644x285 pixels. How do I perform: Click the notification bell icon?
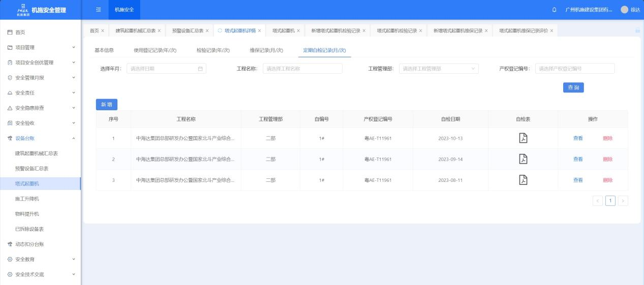pos(554,10)
